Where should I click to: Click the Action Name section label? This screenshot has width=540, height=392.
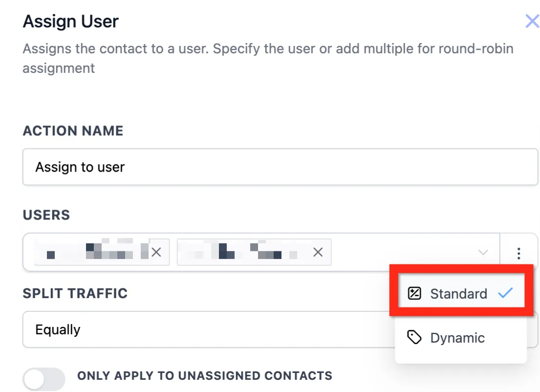click(73, 131)
